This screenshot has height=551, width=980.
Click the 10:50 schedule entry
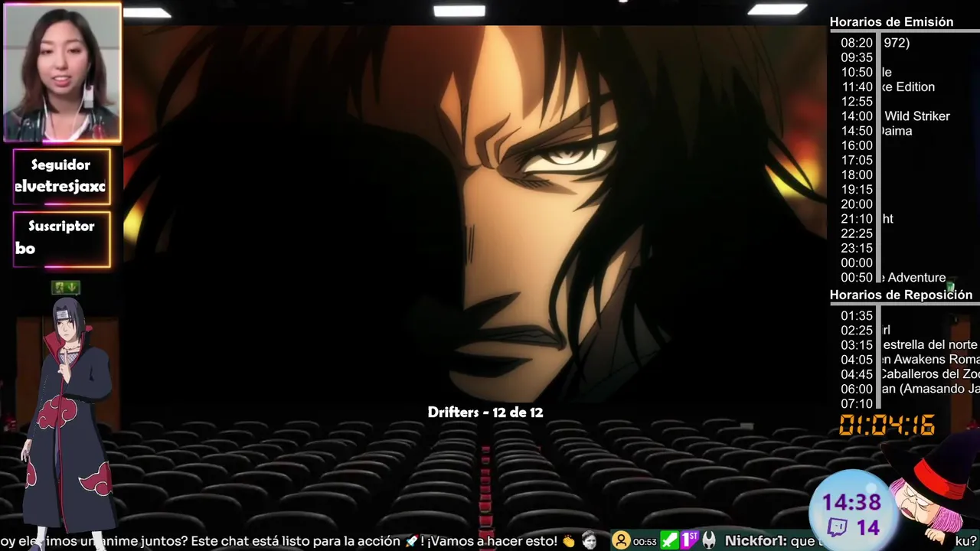[x=866, y=72]
